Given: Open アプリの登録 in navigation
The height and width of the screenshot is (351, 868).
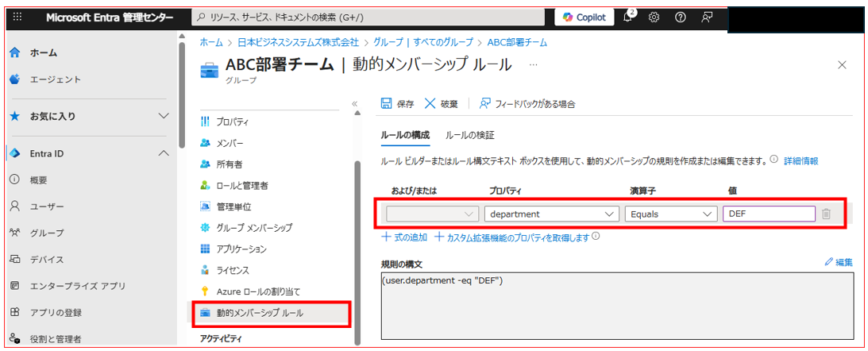Looking at the screenshot, I should [x=56, y=313].
